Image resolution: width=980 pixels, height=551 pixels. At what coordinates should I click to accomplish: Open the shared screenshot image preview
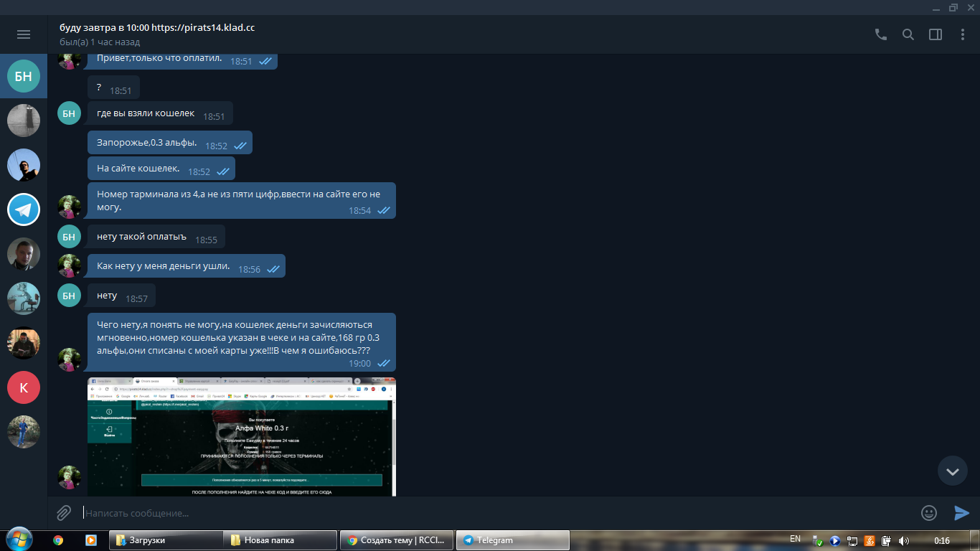click(x=242, y=437)
